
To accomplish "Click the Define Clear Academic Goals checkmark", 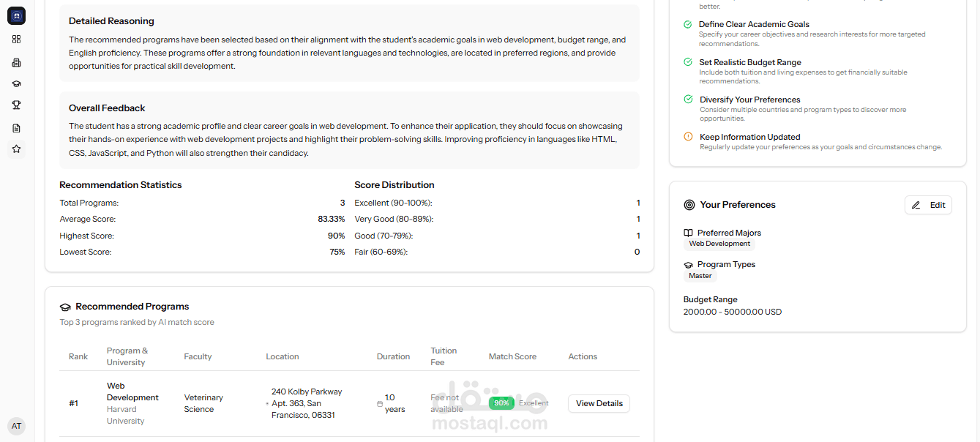I will [x=688, y=24].
